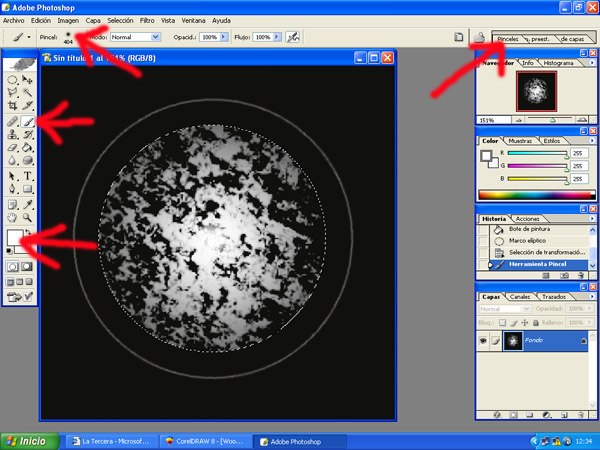Select the Paint Bucket tool
This screenshot has height=450, width=600.
(x=27, y=147)
